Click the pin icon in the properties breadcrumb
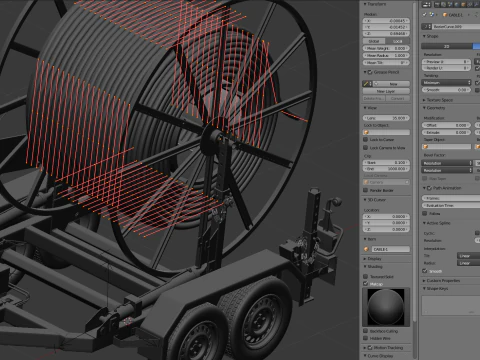The width and height of the screenshot is (480, 360). [x=424, y=15]
